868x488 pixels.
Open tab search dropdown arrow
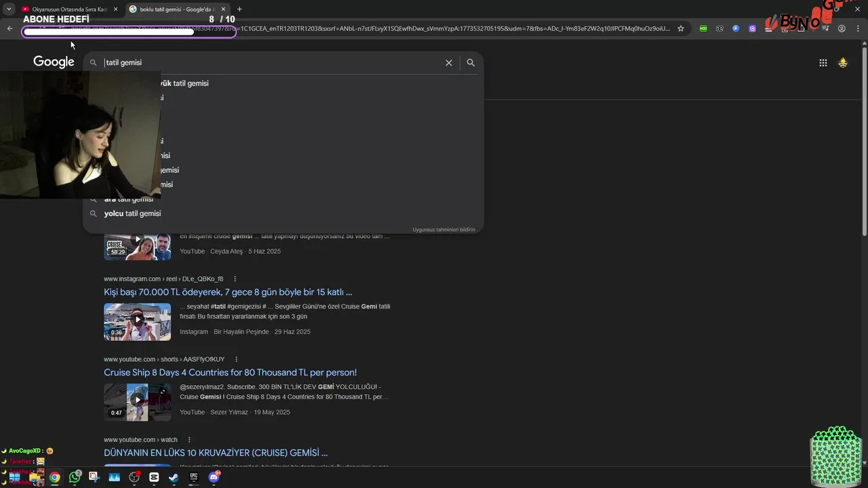tap(9, 9)
